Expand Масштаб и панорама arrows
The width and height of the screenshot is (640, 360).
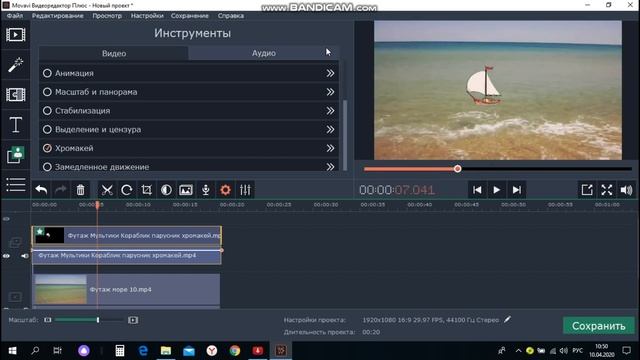click(x=330, y=92)
